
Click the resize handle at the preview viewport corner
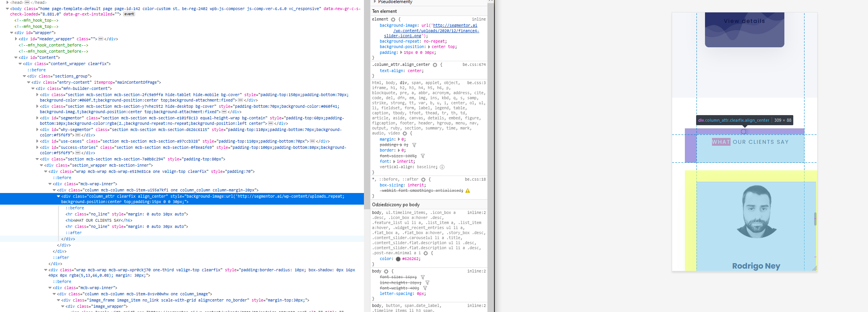point(815,268)
